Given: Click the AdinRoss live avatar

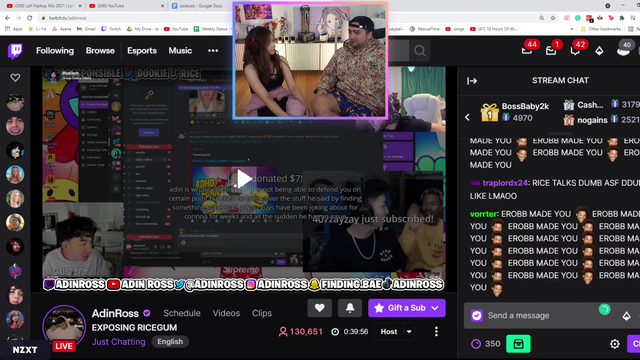Looking at the screenshot, I should [64, 327].
